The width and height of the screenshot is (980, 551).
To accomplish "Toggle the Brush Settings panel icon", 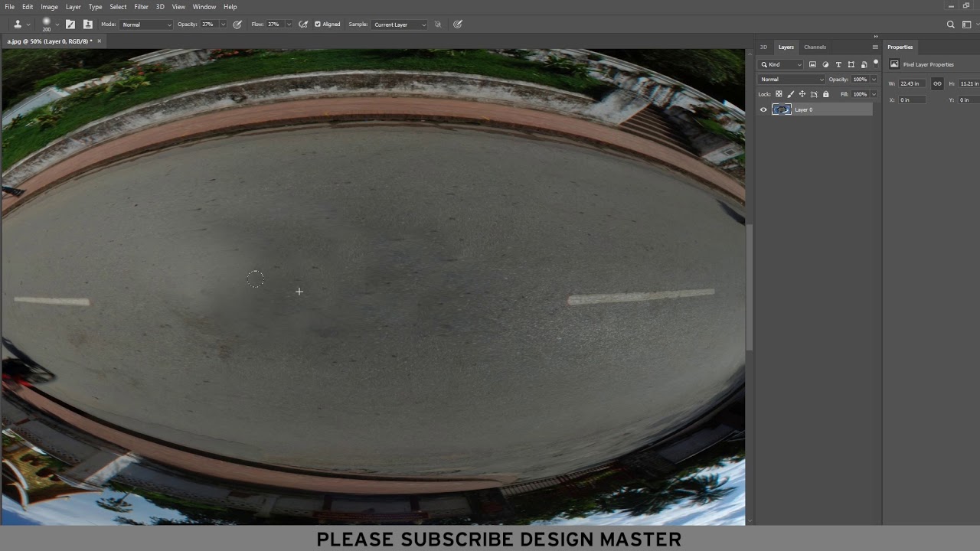I will pos(70,24).
